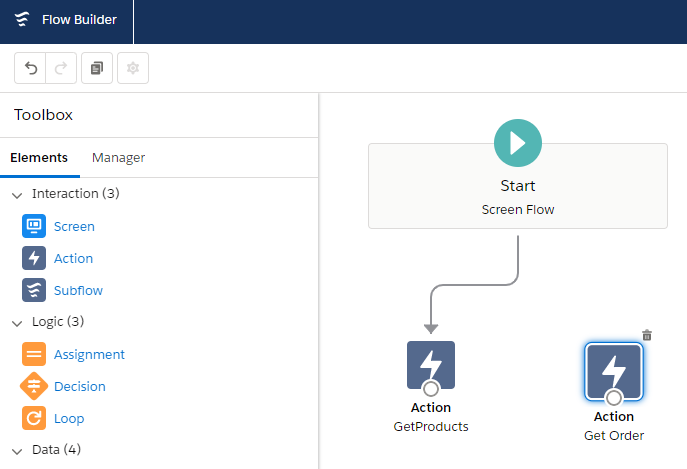Delete Get Order action via trash icon

click(x=647, y=336)
